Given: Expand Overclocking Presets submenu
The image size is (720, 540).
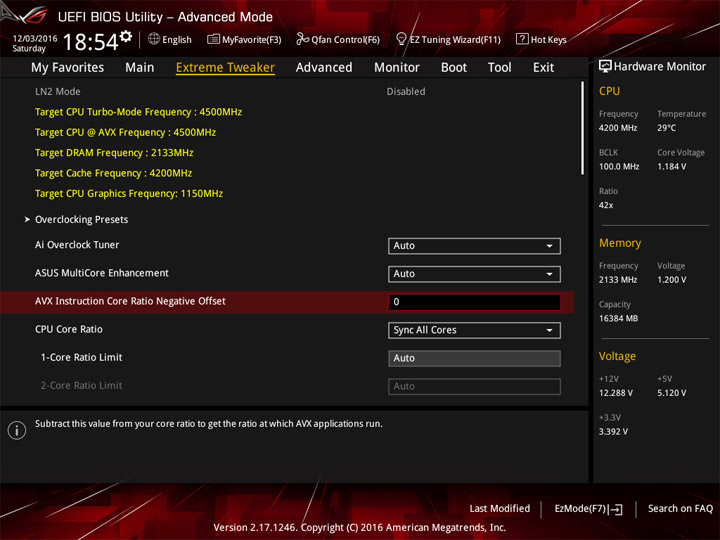Looking at the screenshot, I should pos(81,219).
